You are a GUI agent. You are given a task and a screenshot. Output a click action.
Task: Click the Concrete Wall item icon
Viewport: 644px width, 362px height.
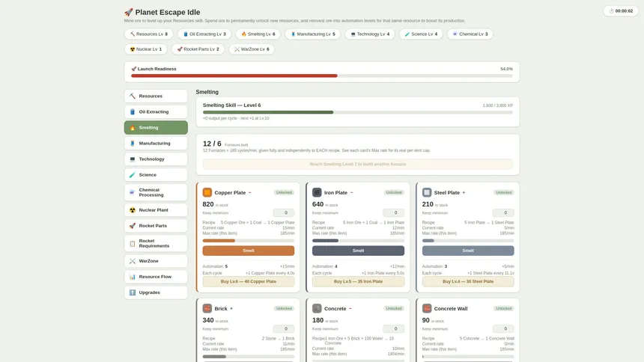point(427,308)
